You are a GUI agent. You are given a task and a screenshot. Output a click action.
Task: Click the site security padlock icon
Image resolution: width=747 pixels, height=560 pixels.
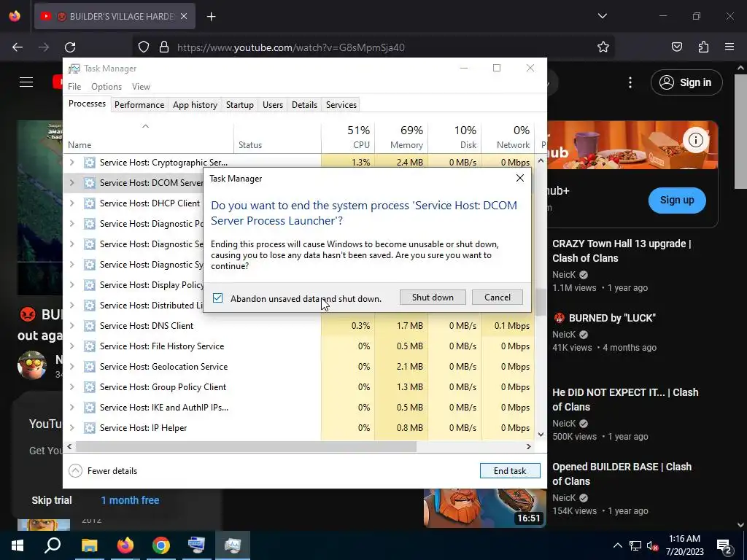[x=164, y=47]
